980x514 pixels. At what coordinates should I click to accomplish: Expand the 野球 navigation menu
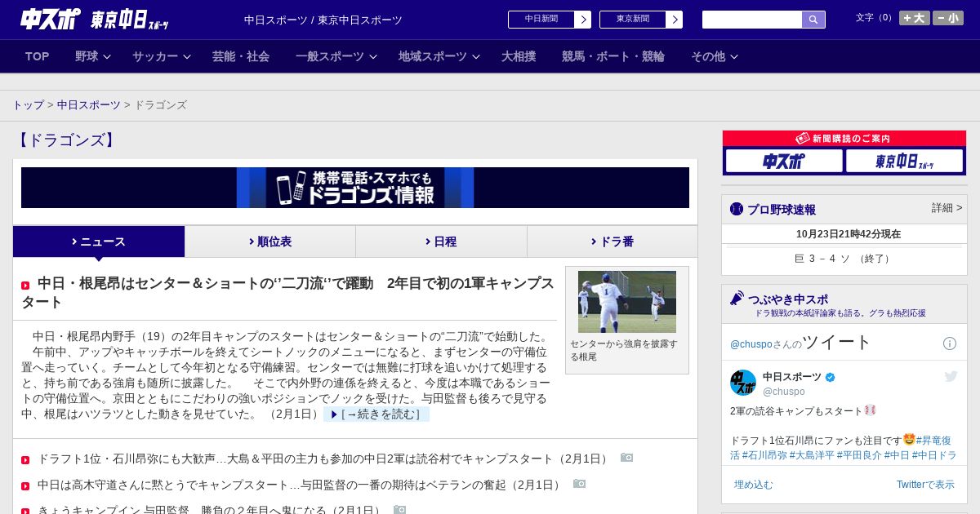pos(93,56)
